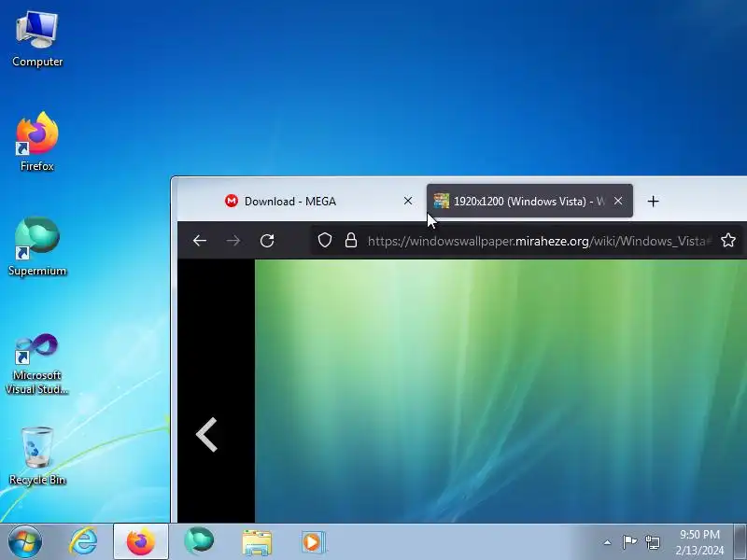Select Firefox in the taskbar

(141, 542)
